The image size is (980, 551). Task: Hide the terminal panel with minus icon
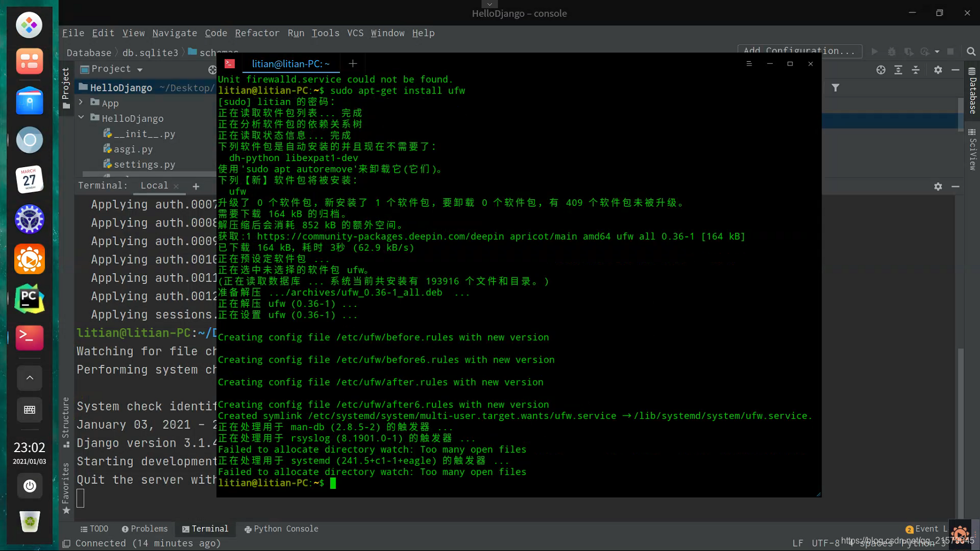click(x=955, y=186)
